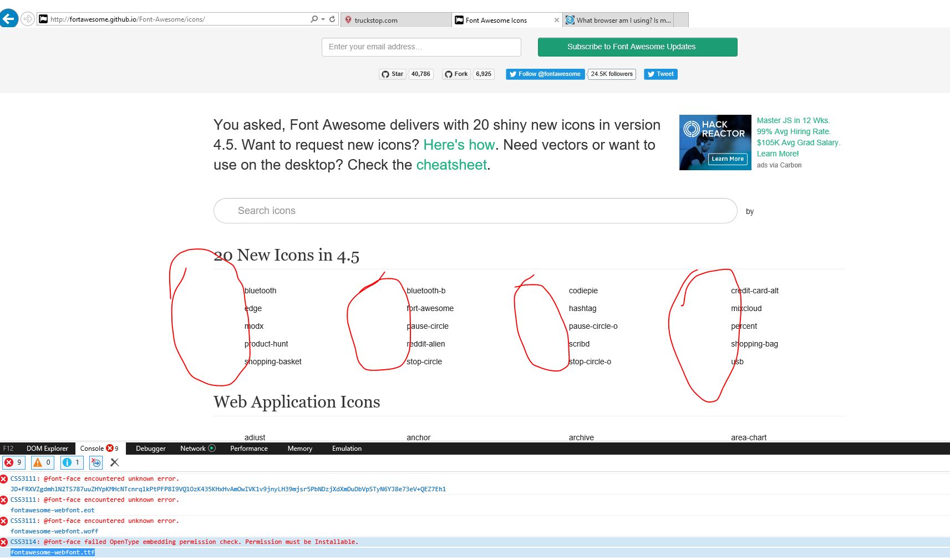Click the browser Forward arrow button
The width and height of the screenshot is (950, 560).
coord(27,19)
